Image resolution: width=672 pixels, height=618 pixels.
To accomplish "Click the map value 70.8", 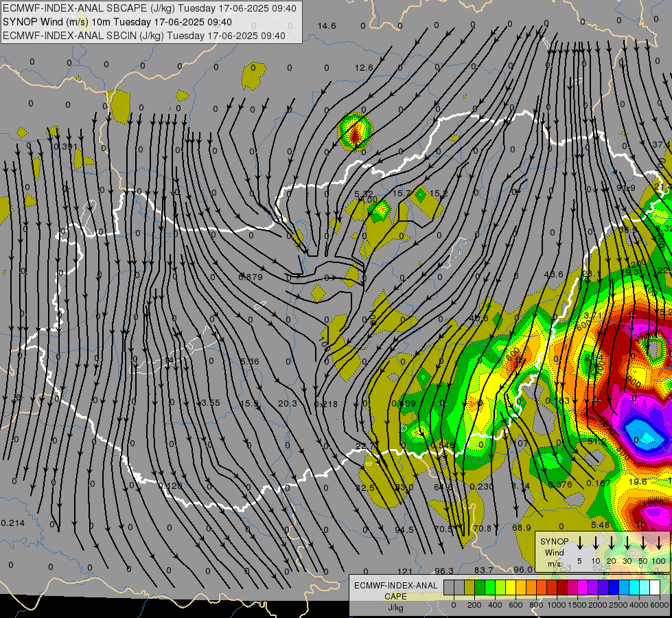I will (x=482, y=528).
